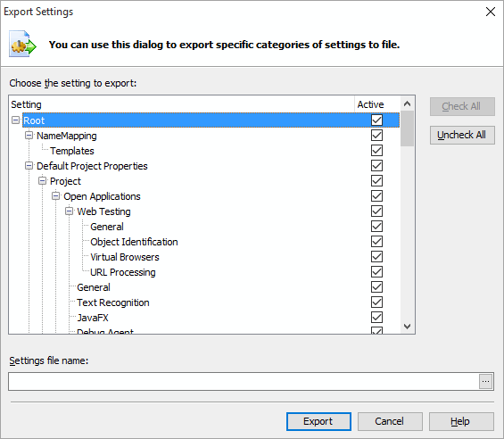Toggle the Project Active checkbox
The width and height of the screenshot is (504, 439).
click(x=376, y=181)
